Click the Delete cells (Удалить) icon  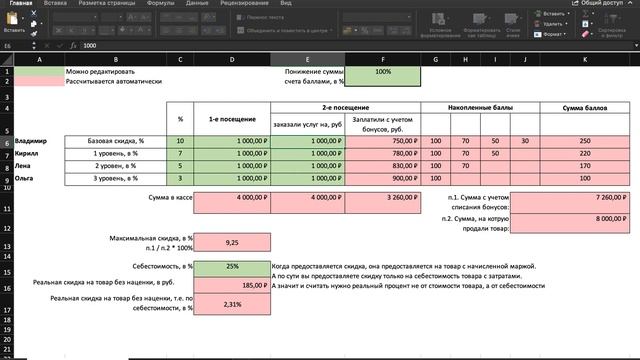click(538, 24)
